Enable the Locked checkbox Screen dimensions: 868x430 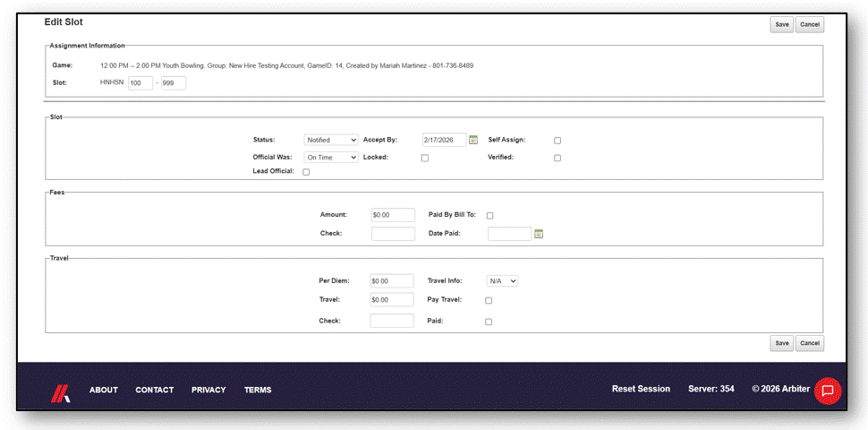tap(424, 158)
